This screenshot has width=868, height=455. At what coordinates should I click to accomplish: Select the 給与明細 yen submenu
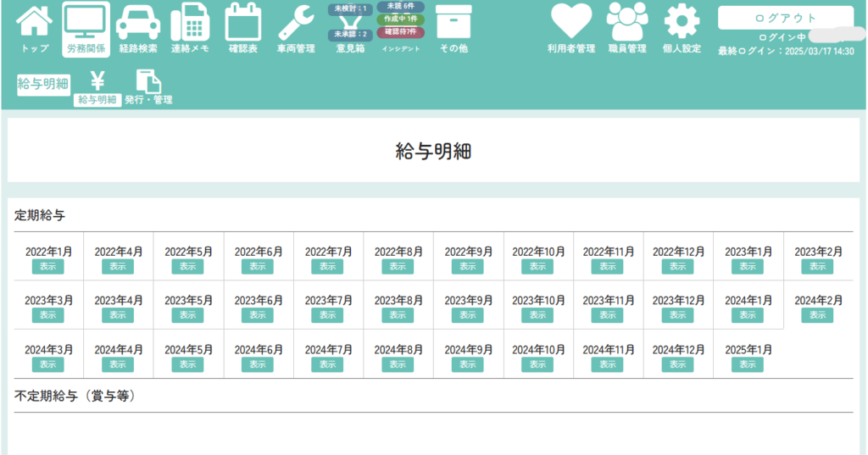click(x=97, y=87)
